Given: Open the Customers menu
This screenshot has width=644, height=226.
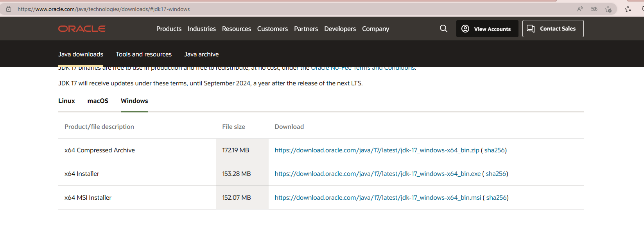Looking at the screenshot, I should 273,29.
